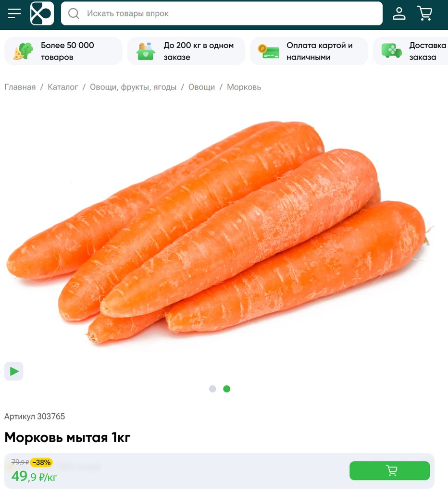Viewport: 448px width, 492px height.
Task: Open Овощи, фрукты, ягоды breadcrumb
Action: (133, 87)
